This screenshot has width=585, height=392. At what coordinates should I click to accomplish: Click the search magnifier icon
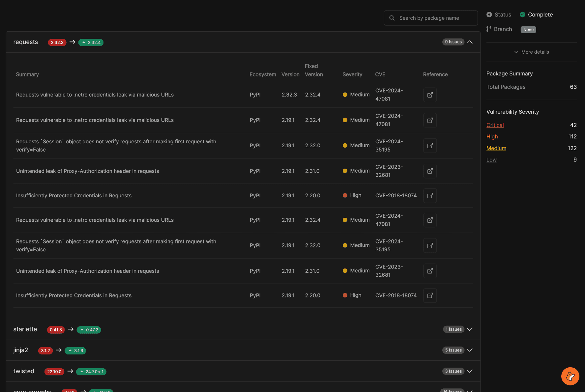pyautogui.click(x=392, y=18)
